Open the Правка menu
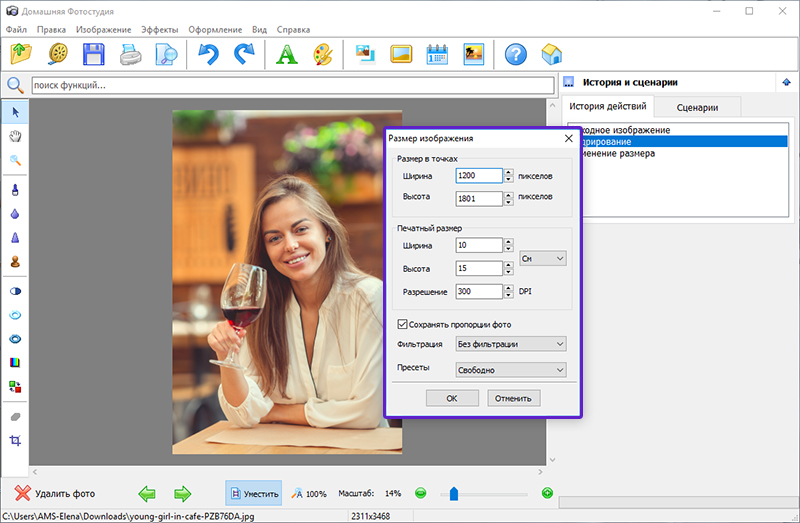Viewport: 800px width, 523px height. (51, 30)
